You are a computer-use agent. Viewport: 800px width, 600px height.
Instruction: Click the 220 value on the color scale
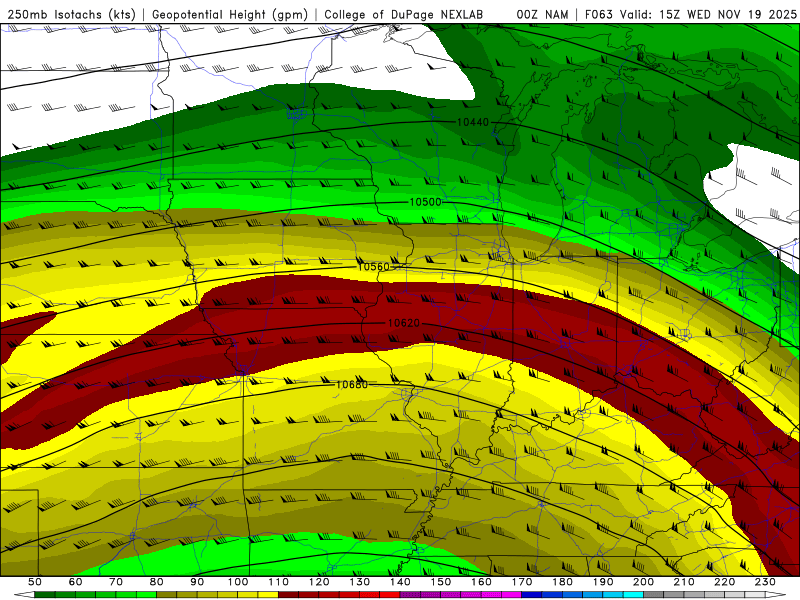(x=724, y=582)
